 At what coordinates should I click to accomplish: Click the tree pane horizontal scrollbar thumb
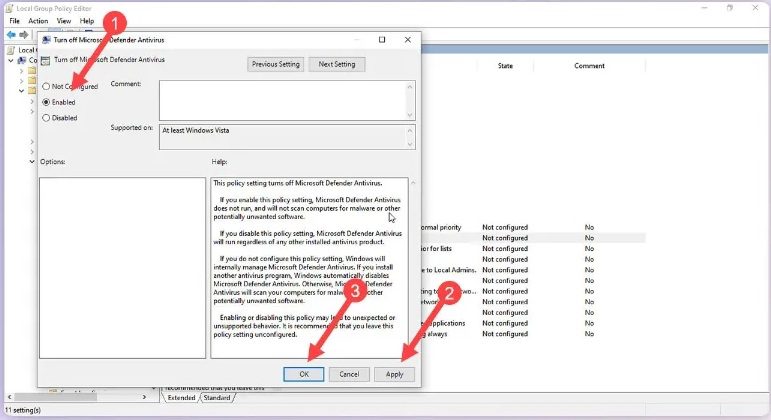click(x=55, y=397)
